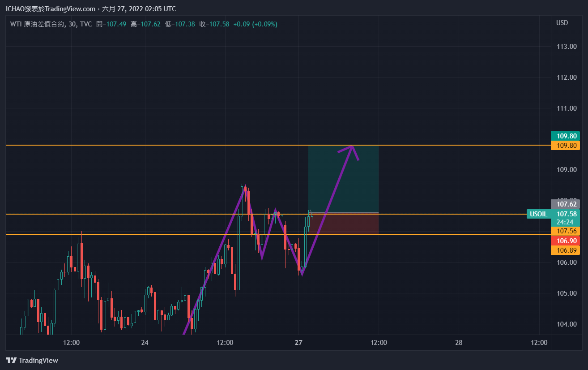
Task: Click the 六月 27, 2022 02:05 UTC timestamp
Action: point(139,9)
